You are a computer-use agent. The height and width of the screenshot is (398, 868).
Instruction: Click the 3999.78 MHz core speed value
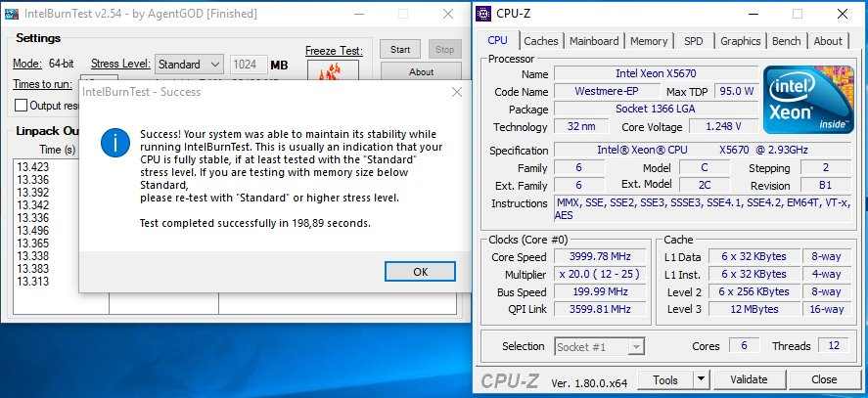click(600, 257)
